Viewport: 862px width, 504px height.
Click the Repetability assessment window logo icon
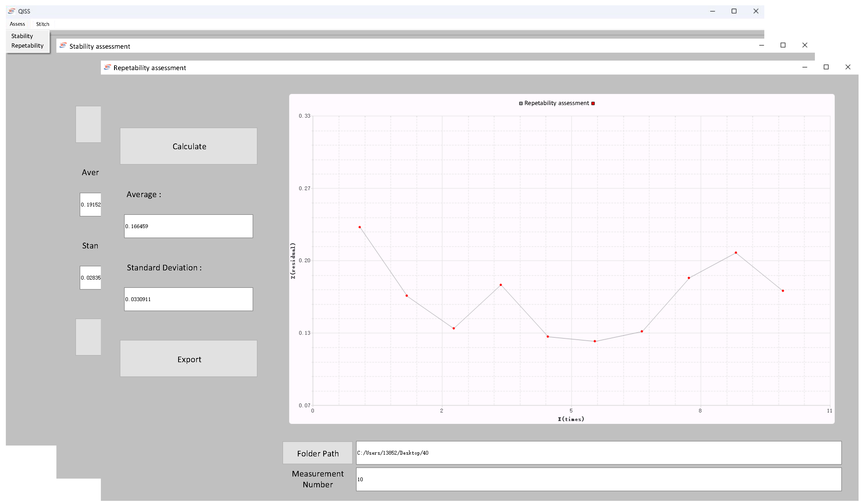(x=107, y=67)
